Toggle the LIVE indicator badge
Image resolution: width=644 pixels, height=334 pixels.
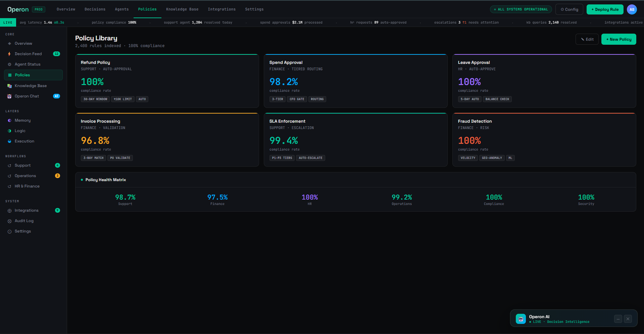click(8, 23)
